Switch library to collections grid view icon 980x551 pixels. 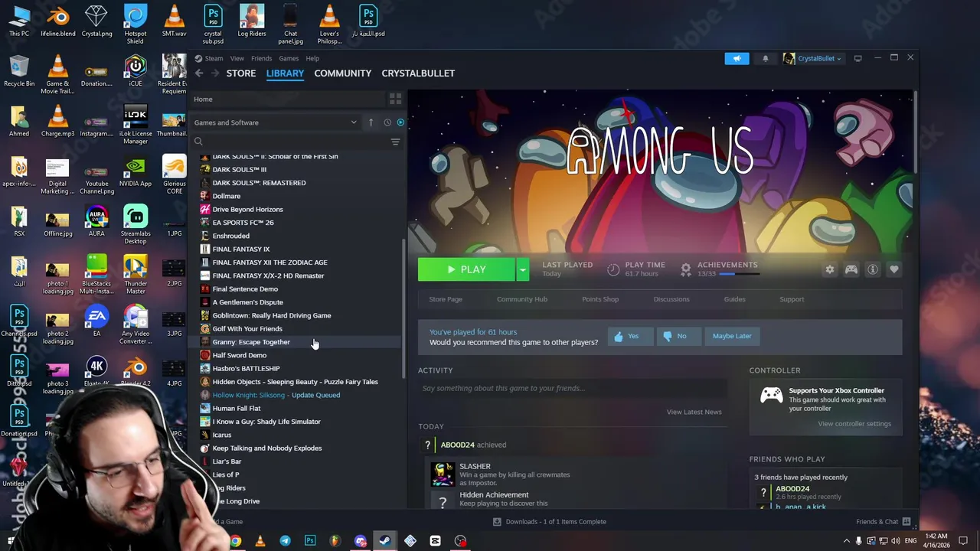click(395, 99)
